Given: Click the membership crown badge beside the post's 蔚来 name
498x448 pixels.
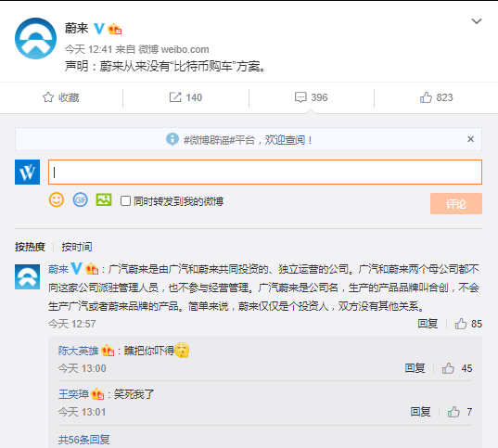Looking at the screenshot, I should (115, 29).
